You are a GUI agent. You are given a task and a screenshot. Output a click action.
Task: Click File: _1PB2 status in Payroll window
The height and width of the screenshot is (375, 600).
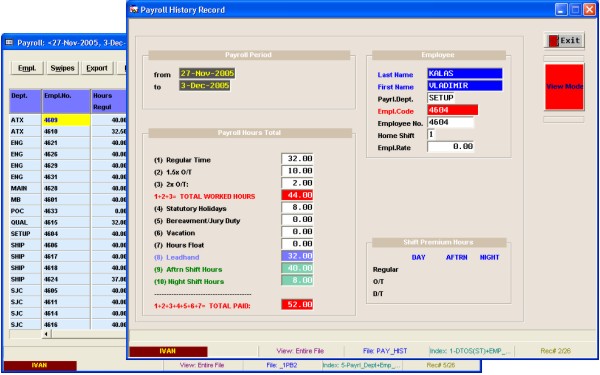point(282,365)
